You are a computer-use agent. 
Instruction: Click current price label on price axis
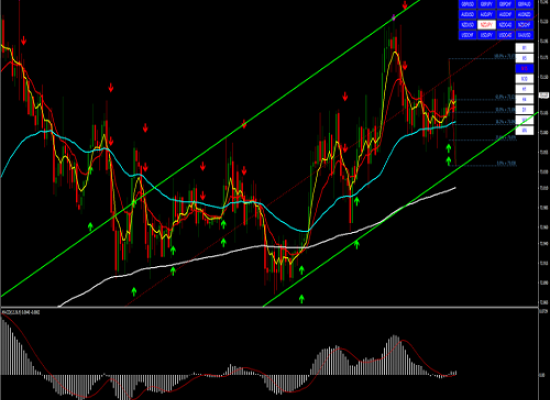(544, 95)
